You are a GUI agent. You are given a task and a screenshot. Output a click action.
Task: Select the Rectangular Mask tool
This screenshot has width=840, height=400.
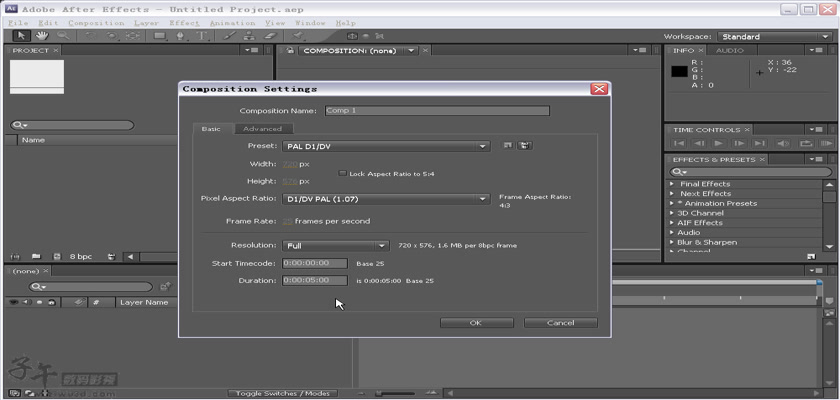coord(160,36)
